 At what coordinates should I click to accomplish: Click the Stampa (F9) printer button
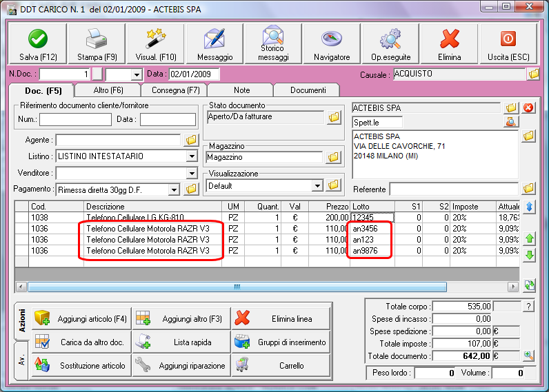pos(97,44)
